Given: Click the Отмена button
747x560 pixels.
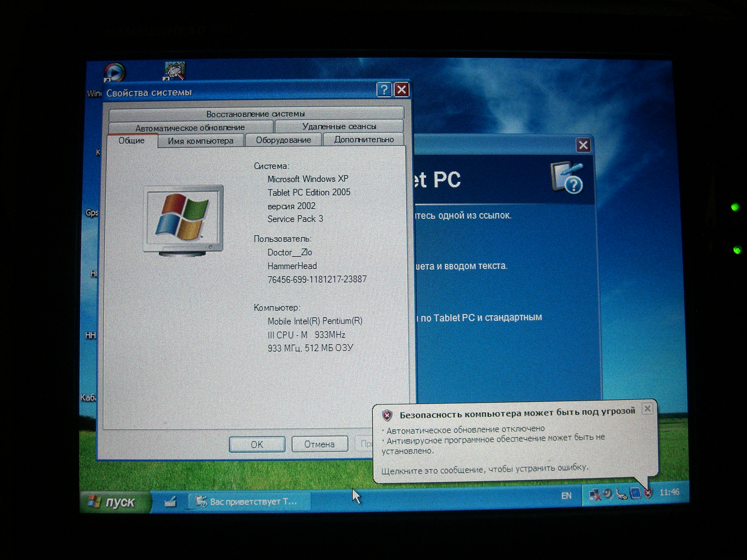Looking at the screenshot, I should coord(320,444).
